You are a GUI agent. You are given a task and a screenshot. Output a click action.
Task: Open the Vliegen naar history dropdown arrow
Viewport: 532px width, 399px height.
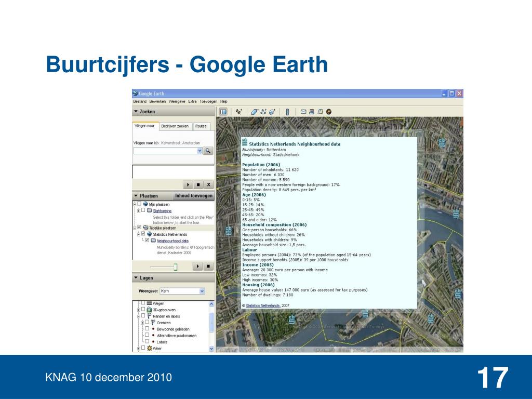click(x=200, y=151)
